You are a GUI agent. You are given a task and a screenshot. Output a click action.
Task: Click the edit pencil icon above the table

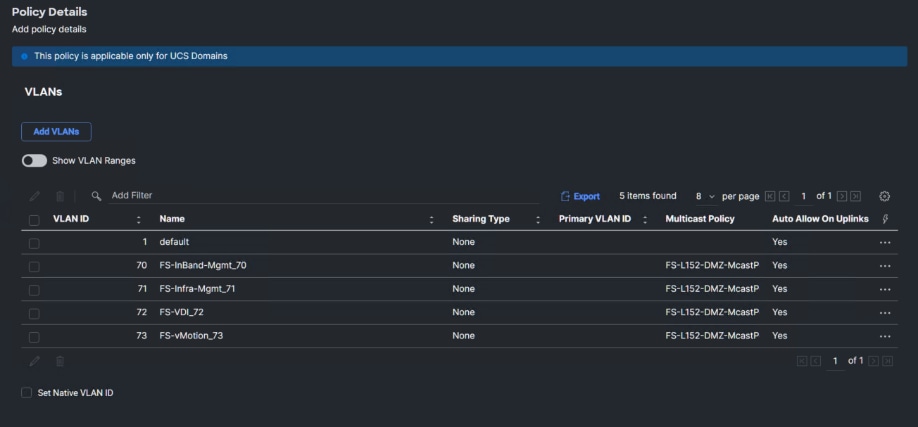pos(35,196)
